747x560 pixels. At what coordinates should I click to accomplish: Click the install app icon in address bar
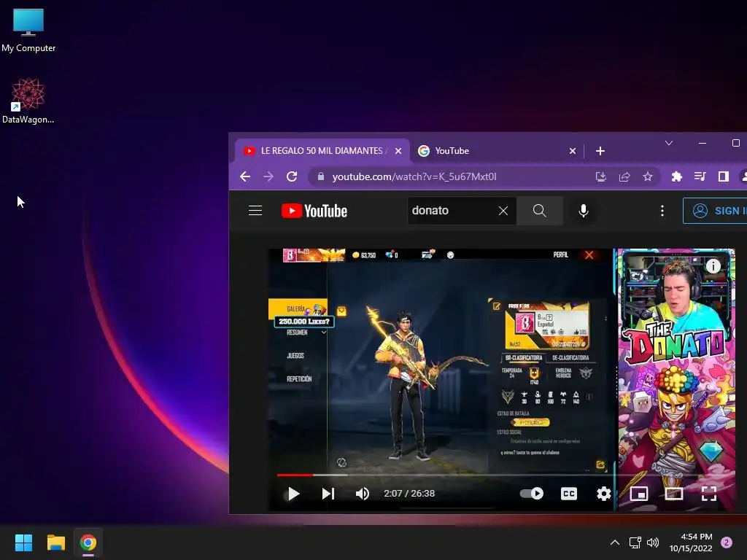coord(601,176)
